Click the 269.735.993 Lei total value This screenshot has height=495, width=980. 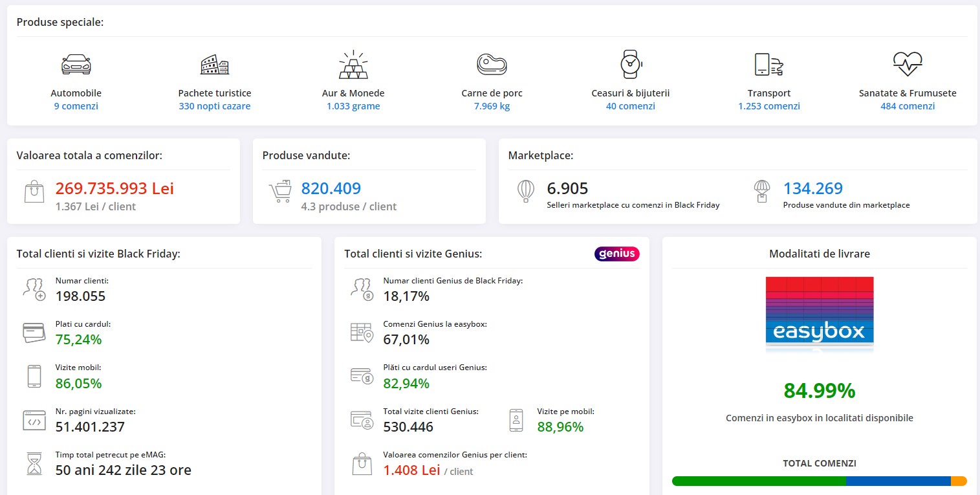click(x=114, y=188)
